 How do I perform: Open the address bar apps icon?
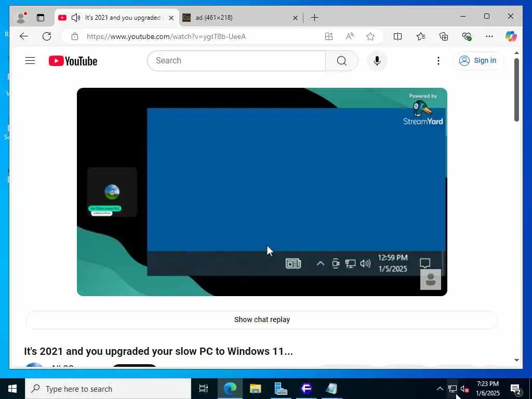point(328,36)
